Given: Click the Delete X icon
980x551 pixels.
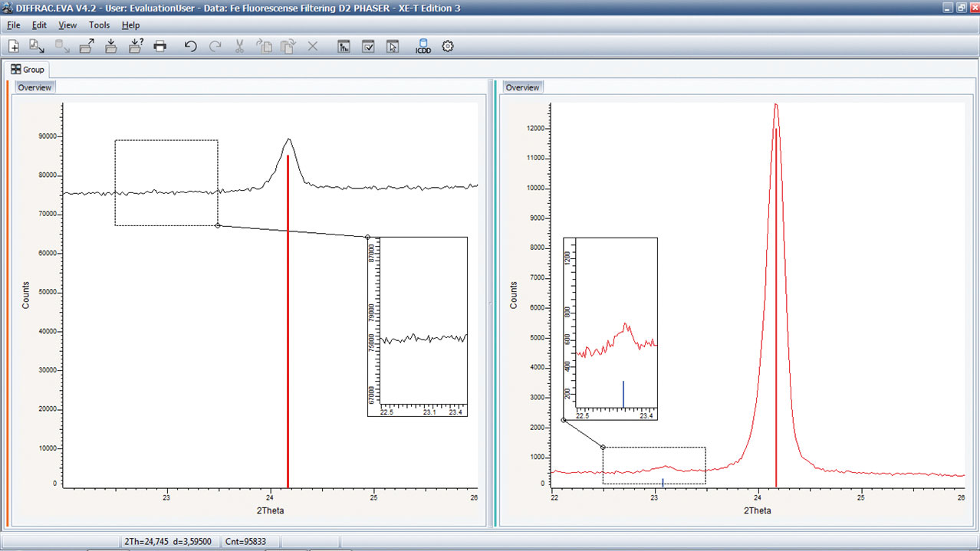Looking at the screenshot, I should (312, 47).
